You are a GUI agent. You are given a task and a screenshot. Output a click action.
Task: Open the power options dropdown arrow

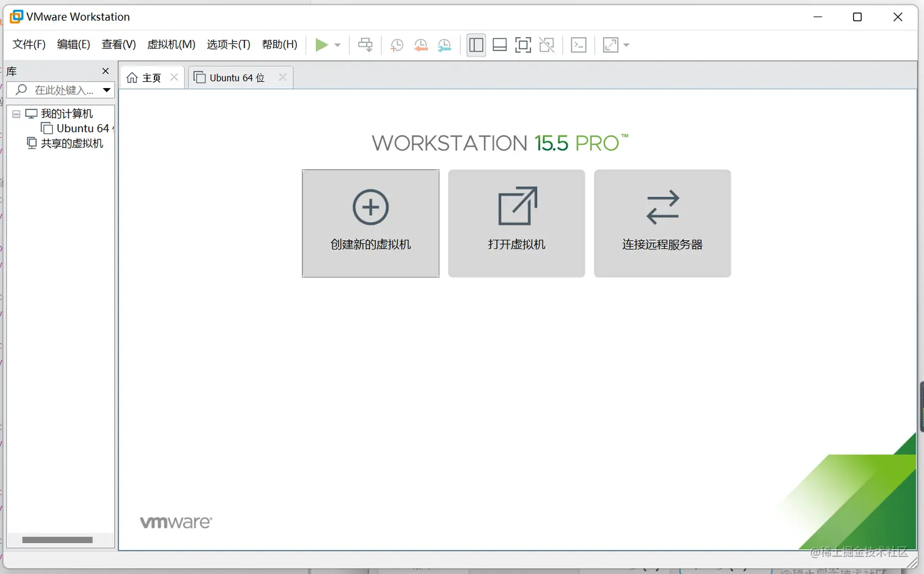(x=337, y=45)
